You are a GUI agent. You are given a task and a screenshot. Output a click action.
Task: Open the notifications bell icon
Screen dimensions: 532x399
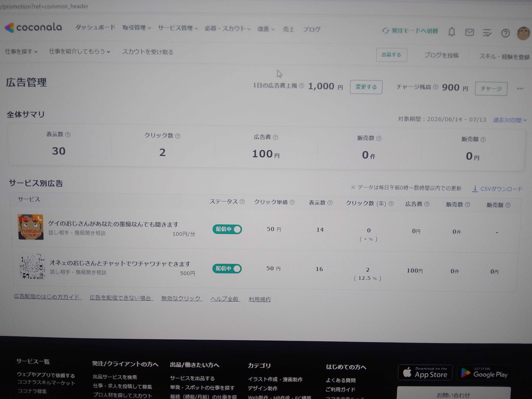(x=452, y=32)
